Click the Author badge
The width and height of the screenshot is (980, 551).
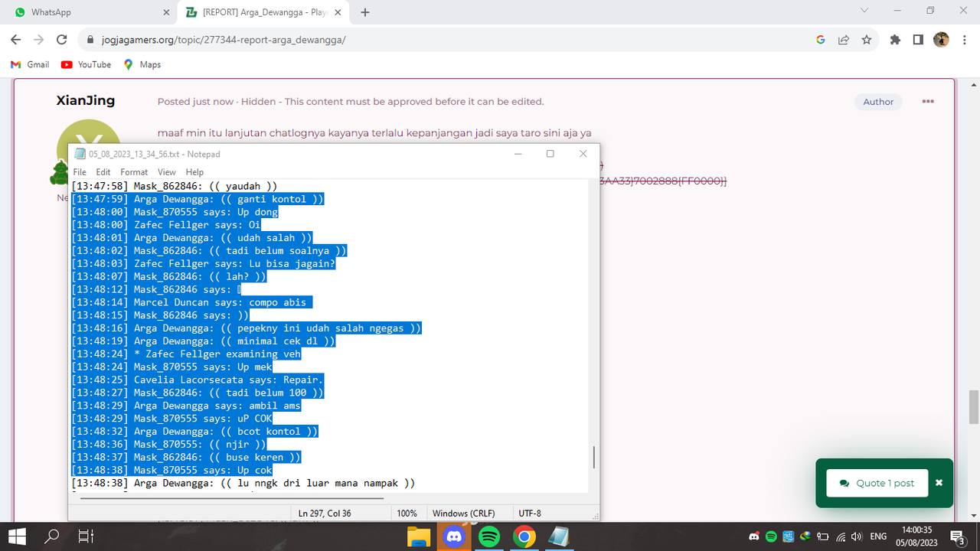[878, 102]
